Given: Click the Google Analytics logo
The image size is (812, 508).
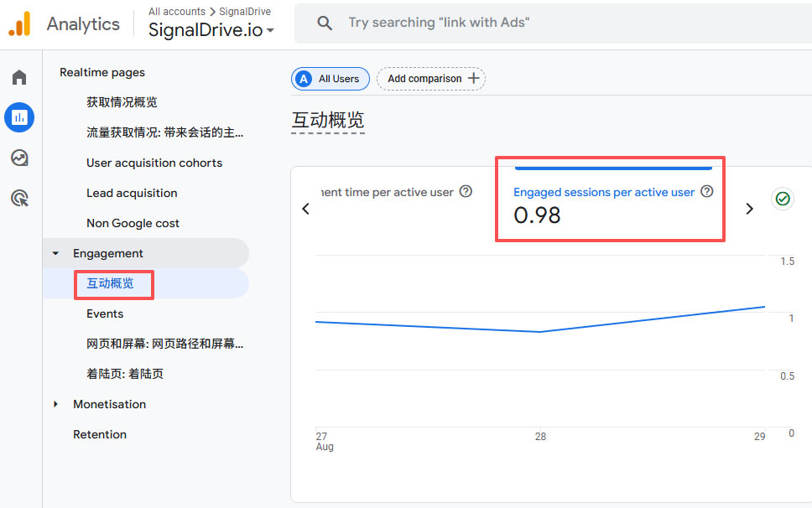Looking at the screenshot, I should tap(20, 24).
